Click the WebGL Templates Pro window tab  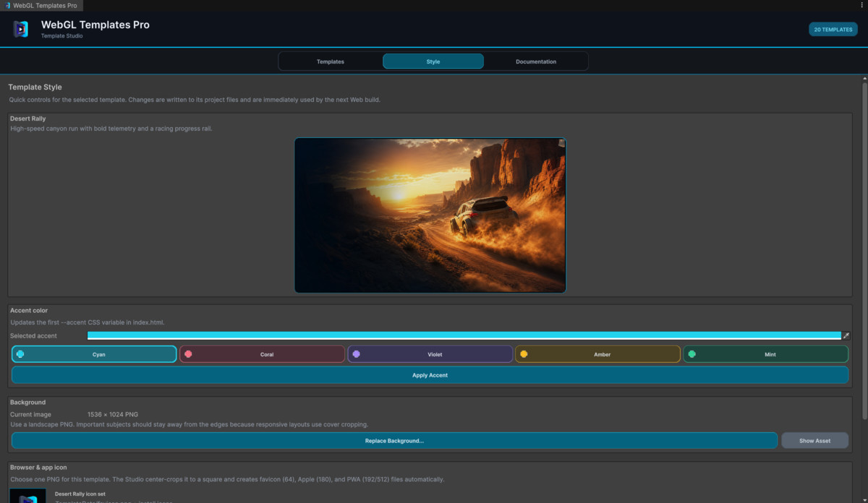[41, 5]
